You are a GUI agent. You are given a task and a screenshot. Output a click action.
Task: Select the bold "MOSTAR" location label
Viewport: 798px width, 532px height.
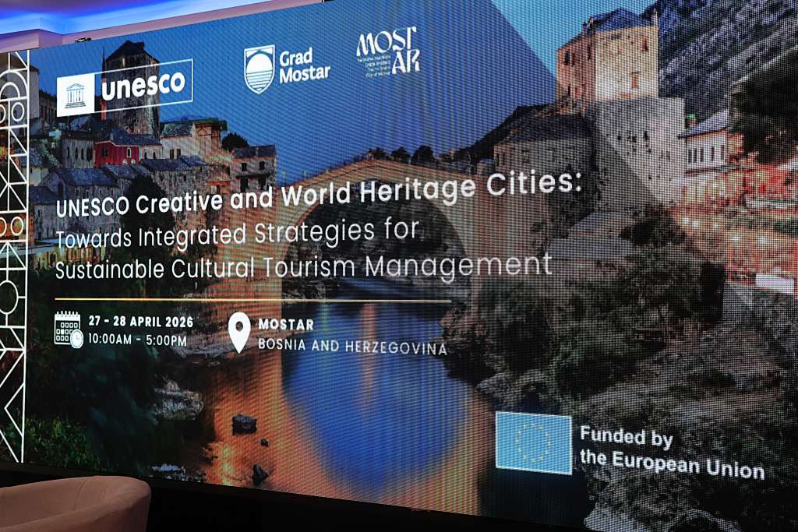(x=286, y=324)
